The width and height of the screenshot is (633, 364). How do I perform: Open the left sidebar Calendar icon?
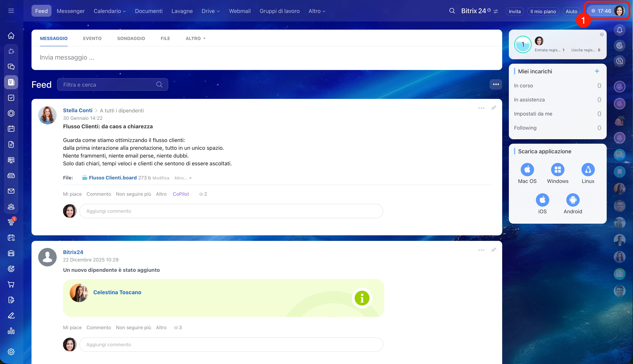11,129
